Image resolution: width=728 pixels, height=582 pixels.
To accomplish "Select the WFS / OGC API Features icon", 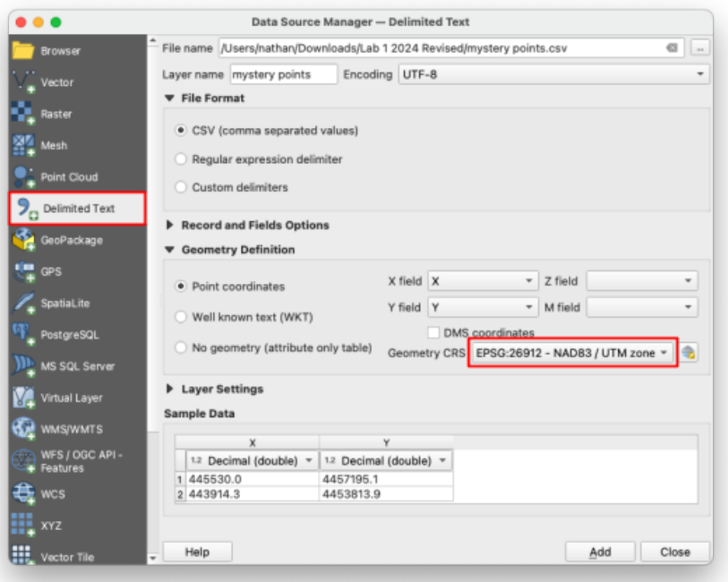I will (x=23, y=461).
